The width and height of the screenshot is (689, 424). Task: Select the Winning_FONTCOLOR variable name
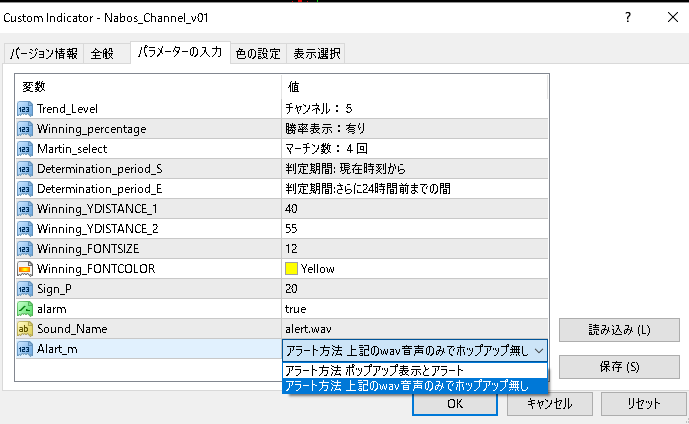click(96, 269)
